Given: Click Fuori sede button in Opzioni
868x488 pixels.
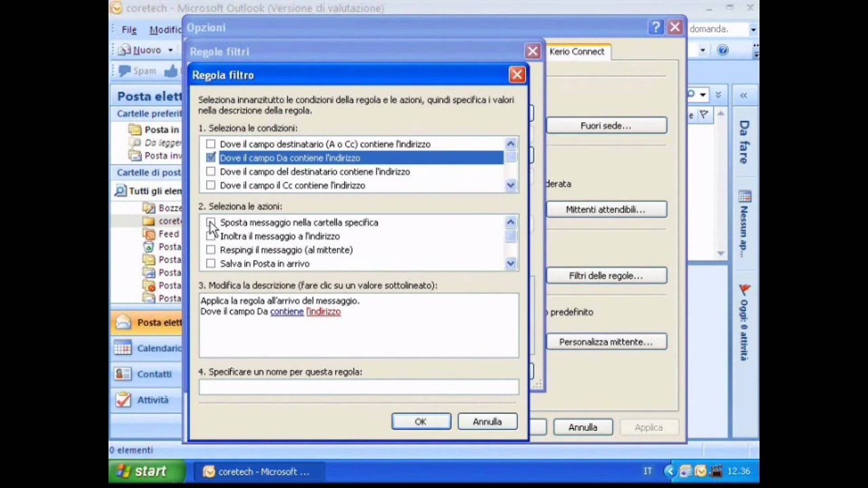Looking at the screenshot, I should pos(606,126).
